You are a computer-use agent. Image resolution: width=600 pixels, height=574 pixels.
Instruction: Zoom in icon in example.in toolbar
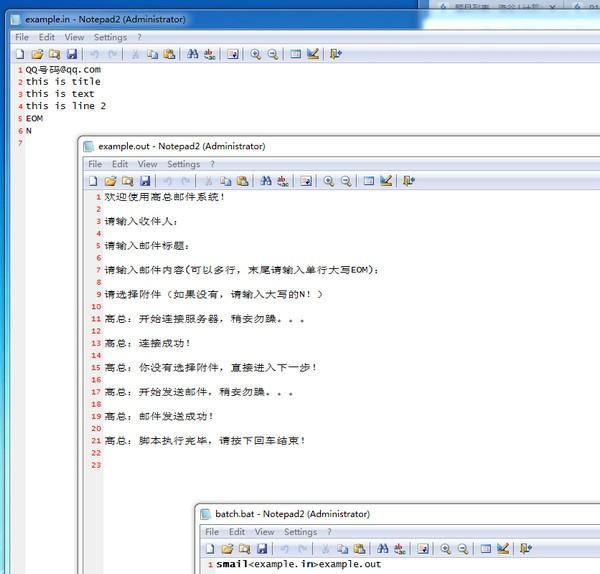pyautogui.click(x=255, y=54)
